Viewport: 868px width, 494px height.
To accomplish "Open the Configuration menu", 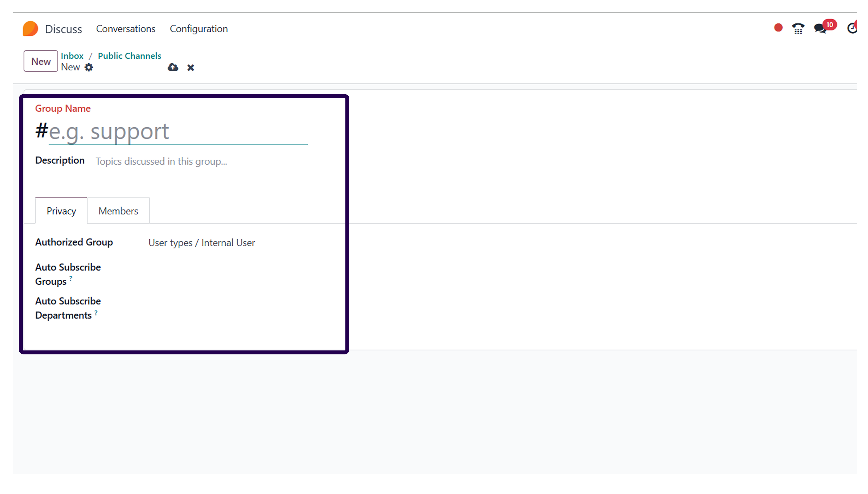I will click(x=199, y=29).
